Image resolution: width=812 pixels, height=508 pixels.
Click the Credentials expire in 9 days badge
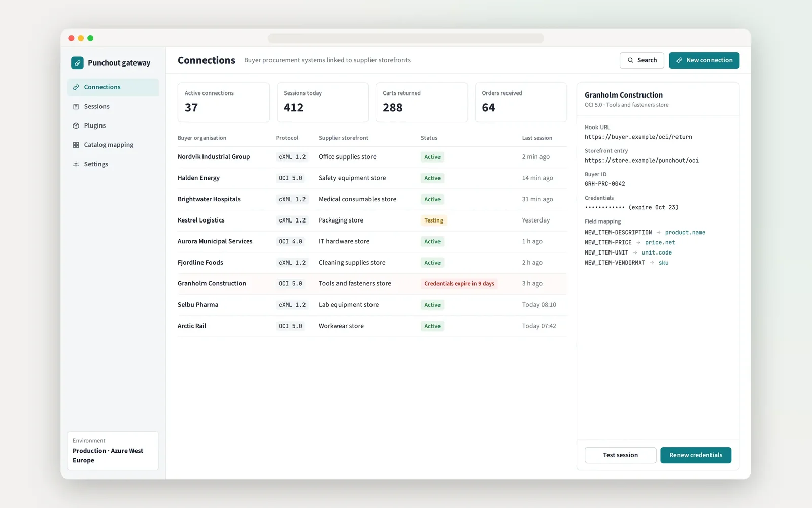[459, 284]
